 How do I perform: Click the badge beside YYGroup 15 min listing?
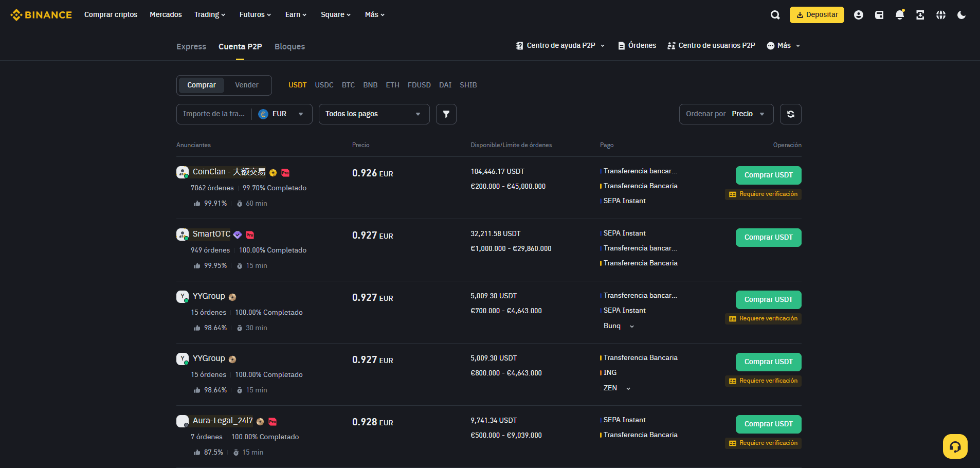(x=232, y=359)
